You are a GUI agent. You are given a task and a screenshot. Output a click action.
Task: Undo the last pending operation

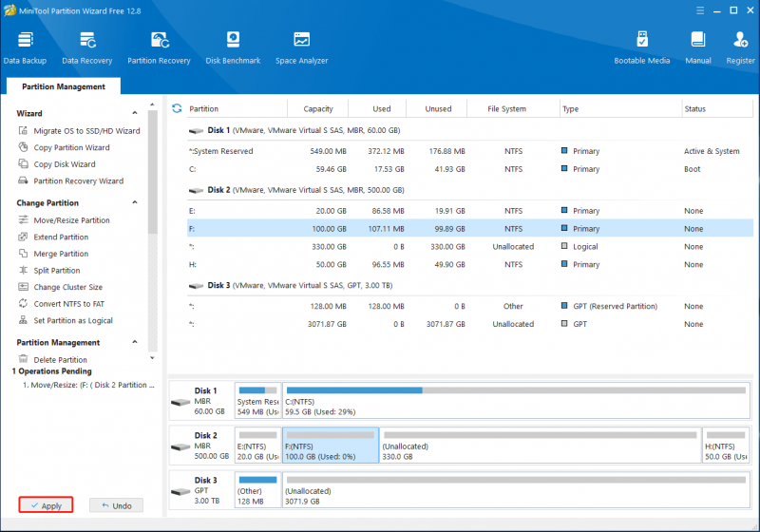pyautogui.click(x=116, y=505)
